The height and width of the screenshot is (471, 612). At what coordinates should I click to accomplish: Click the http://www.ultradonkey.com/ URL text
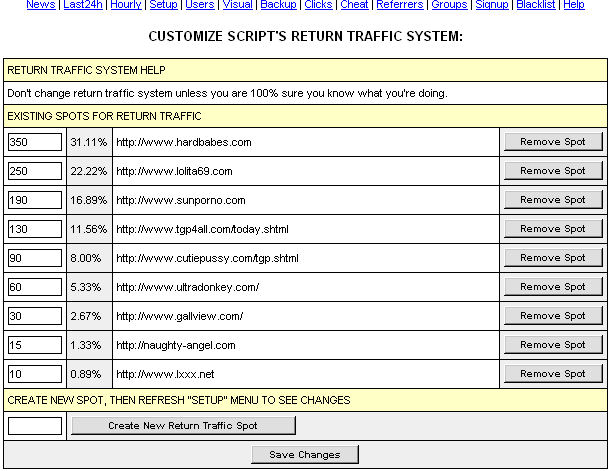coord(188,287)
